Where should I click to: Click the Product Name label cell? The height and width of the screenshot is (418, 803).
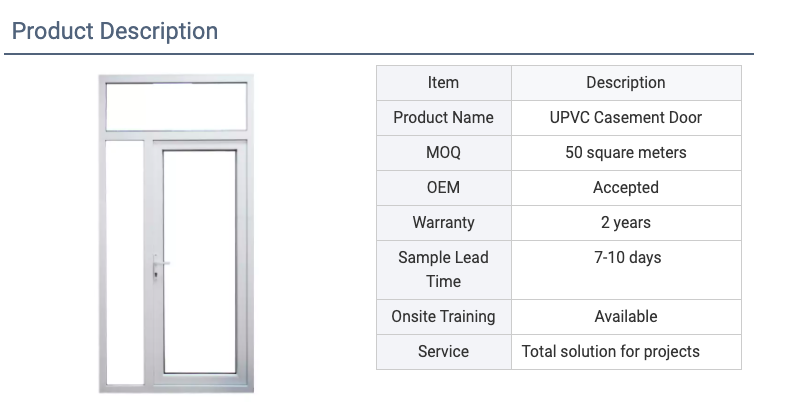[x=443, y=117]
